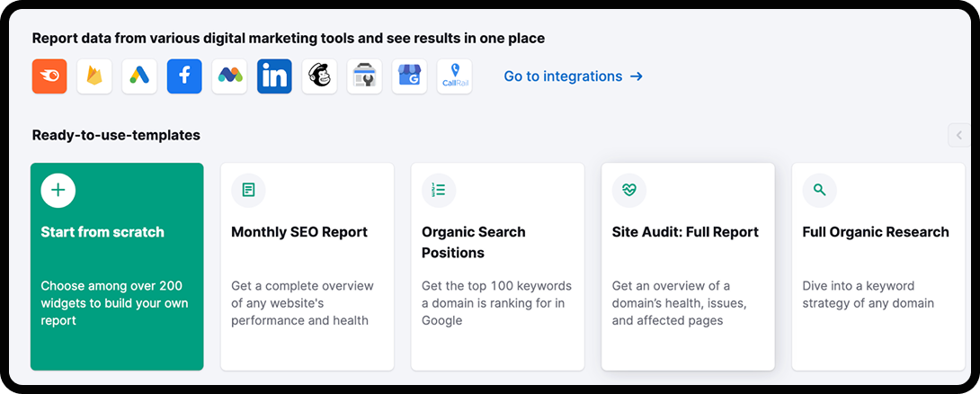Collapse templates with the left chevron

[x=959, y=135]
